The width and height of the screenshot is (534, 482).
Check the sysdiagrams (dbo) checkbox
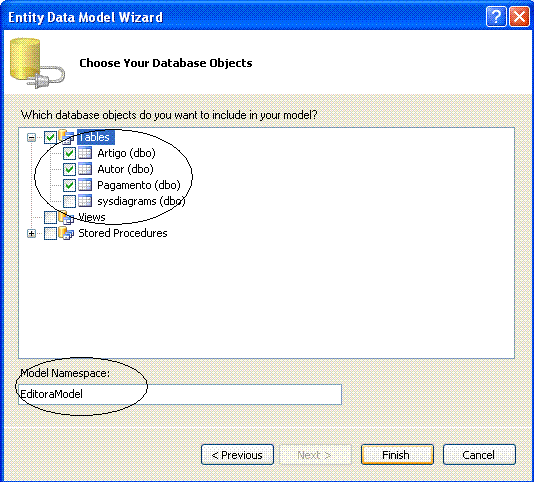[x=69, y=201]
